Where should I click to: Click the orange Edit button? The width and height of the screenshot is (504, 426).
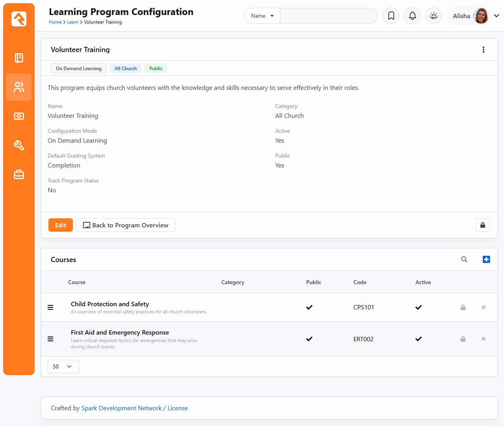[61, 225]
